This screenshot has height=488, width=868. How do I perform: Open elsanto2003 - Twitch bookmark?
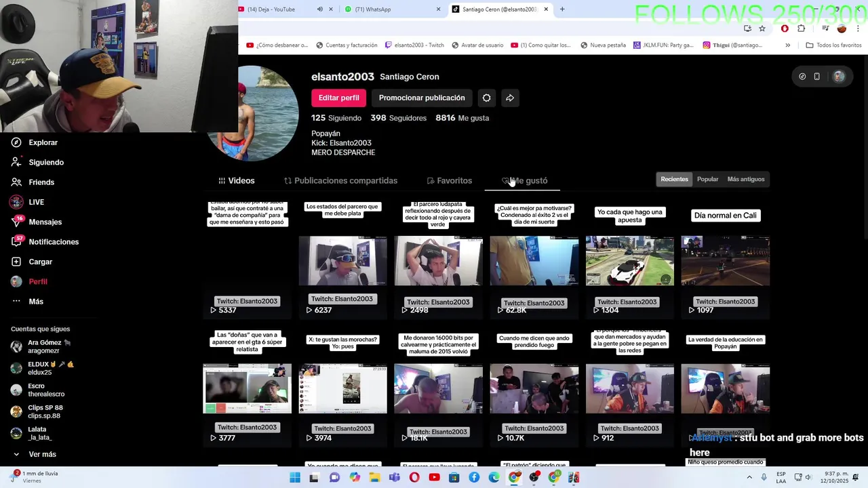tap(414, 45)
